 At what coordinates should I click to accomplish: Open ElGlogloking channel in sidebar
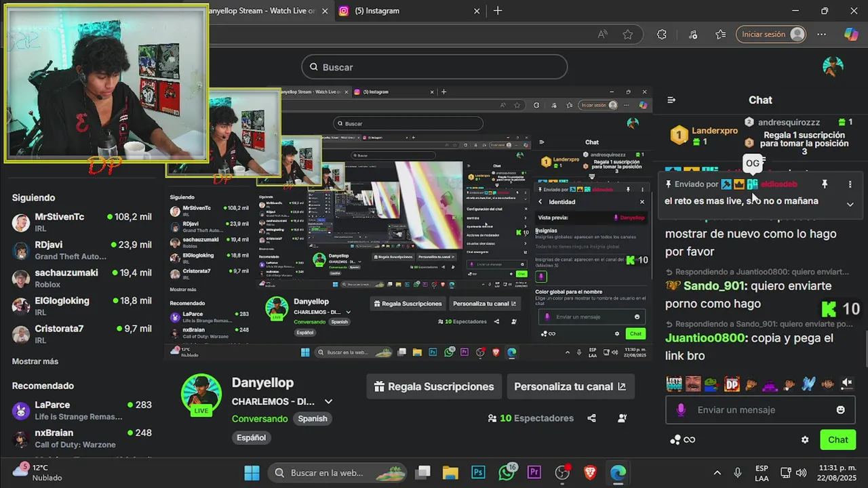tap(81, 306)
